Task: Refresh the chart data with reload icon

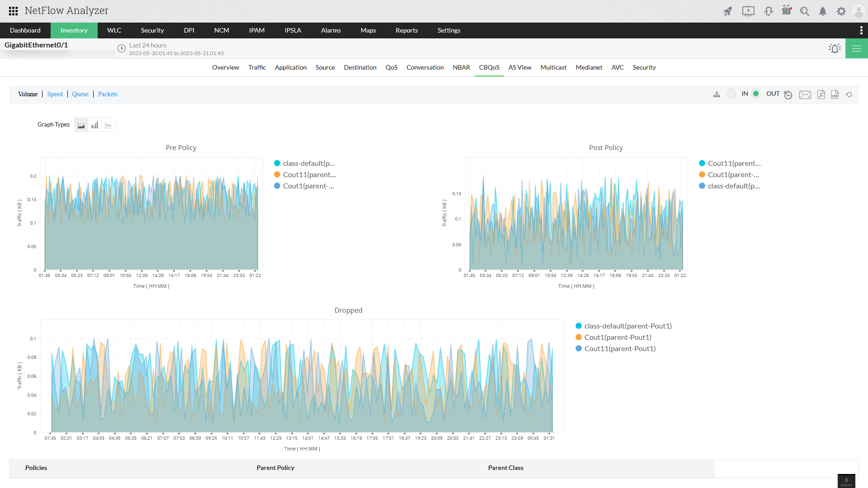Action: [x=849, y=94]
